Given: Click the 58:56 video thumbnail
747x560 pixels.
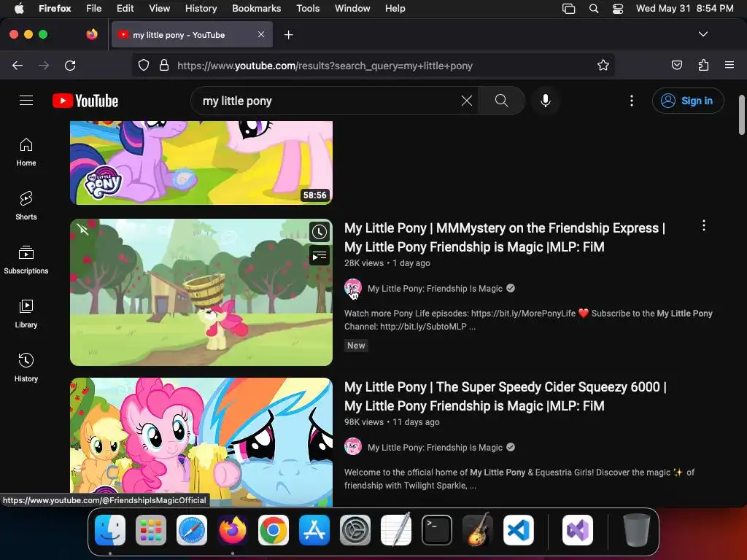Looking at the screenshot, I should [x=201, y=163].
